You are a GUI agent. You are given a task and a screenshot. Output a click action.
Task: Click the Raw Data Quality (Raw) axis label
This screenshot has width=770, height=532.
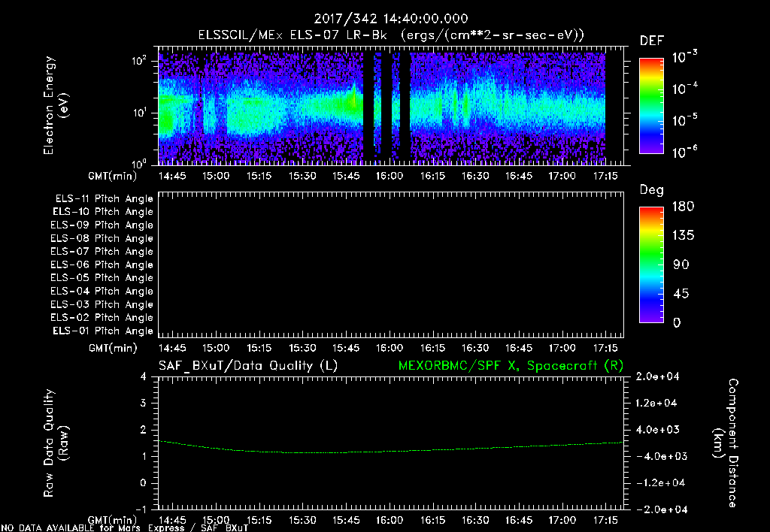(56, 443)
